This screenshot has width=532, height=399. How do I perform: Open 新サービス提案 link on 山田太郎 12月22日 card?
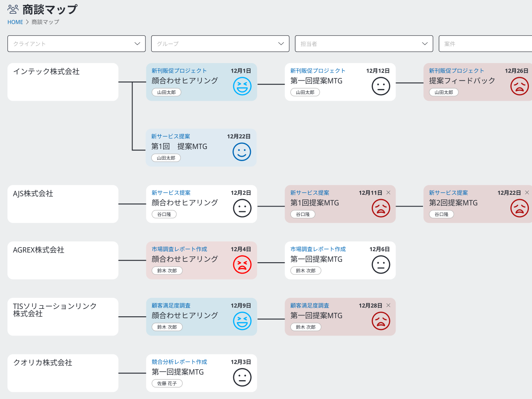point(171,136)
